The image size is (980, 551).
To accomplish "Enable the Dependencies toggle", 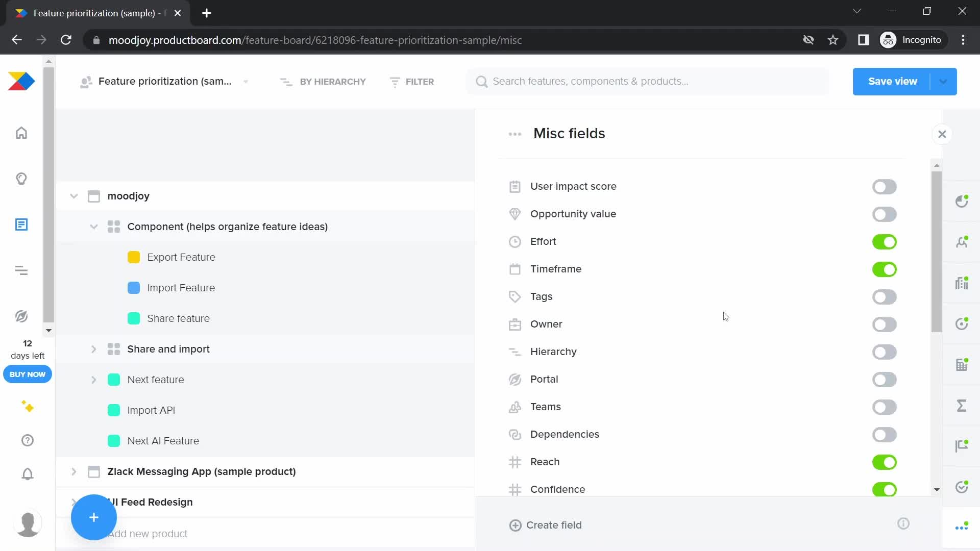I will coord(884,435).
